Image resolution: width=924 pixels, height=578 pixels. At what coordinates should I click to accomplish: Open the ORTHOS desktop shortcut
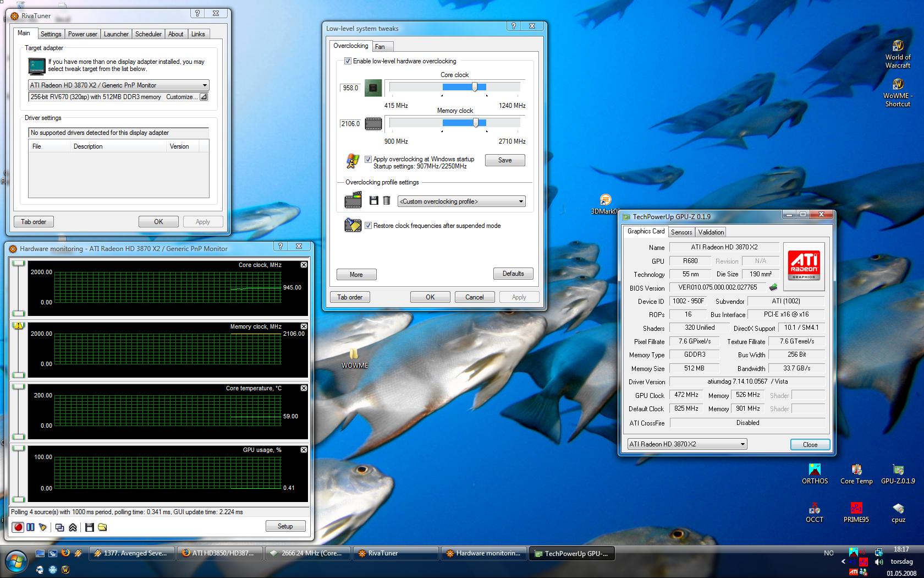coord(815,474)
